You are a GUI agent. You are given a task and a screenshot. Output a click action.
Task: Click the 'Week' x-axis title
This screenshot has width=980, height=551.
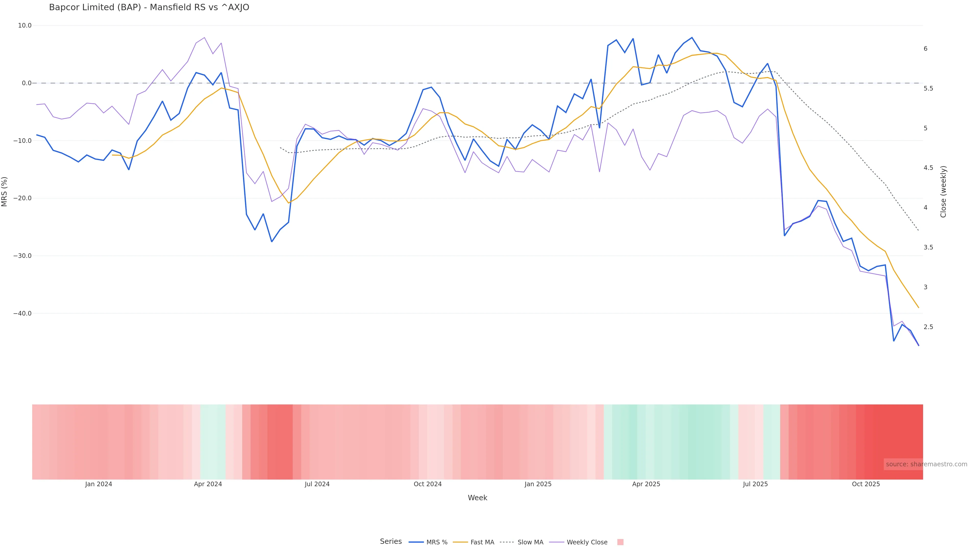click(x=477, y=498)
